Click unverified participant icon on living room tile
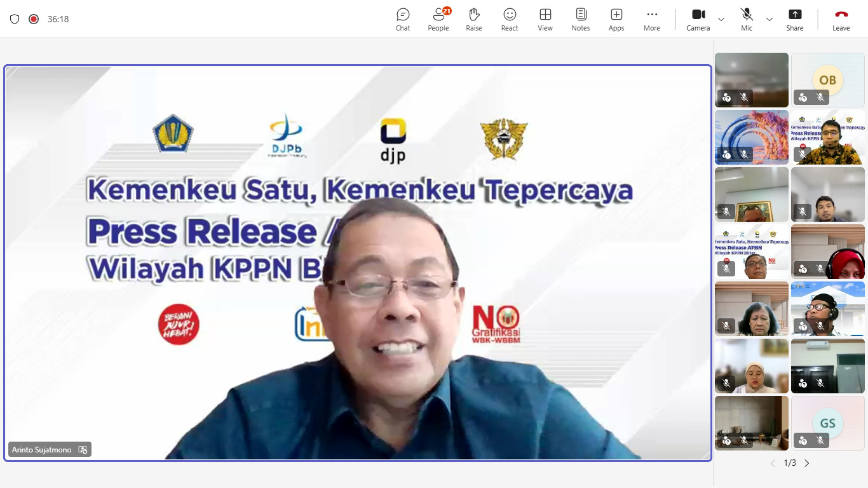 pos(726,440)
